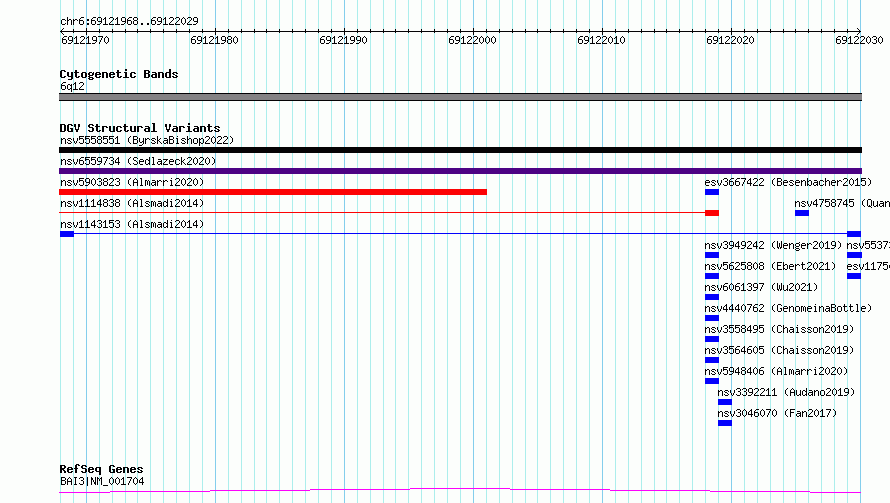Select the blue block under nsv5948406
This screenshot has width=890, height=503.
[x=712, y=381]
